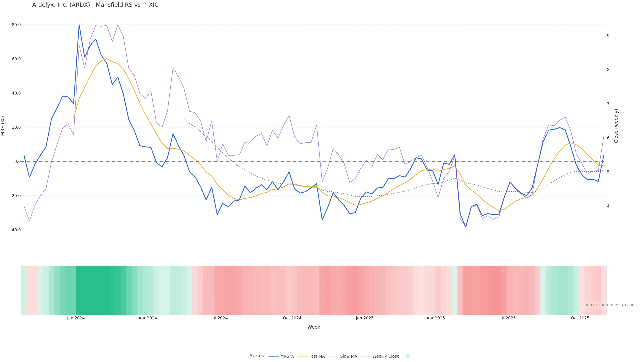Select the Apr 2024 x-axis label
The image size is (644, 362).
click(148, 318)
